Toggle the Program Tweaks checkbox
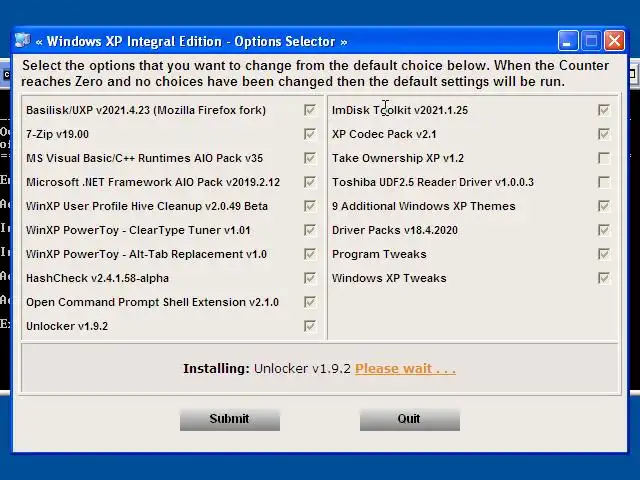The image size is (640, 480). pos(604,254)
